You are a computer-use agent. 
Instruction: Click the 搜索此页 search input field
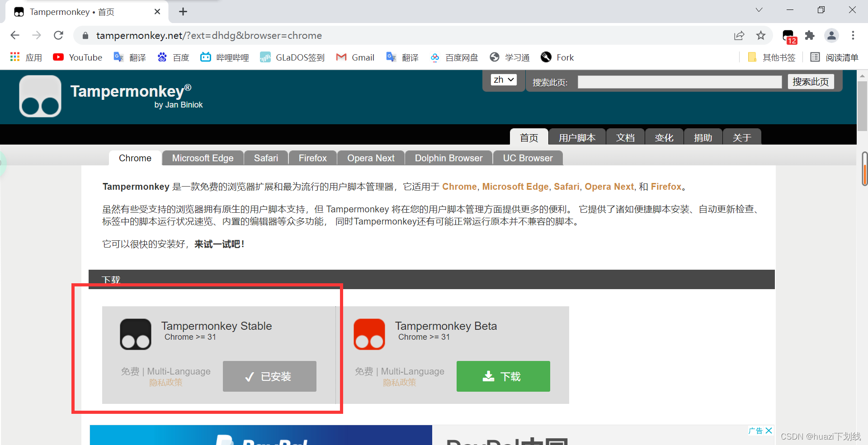point(678,82)
